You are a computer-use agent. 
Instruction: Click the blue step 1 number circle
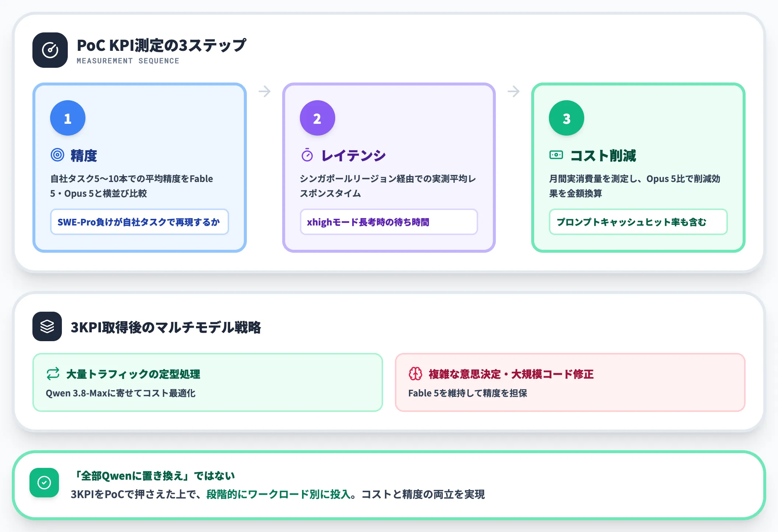pyautogui.click(x=68, y=118)
